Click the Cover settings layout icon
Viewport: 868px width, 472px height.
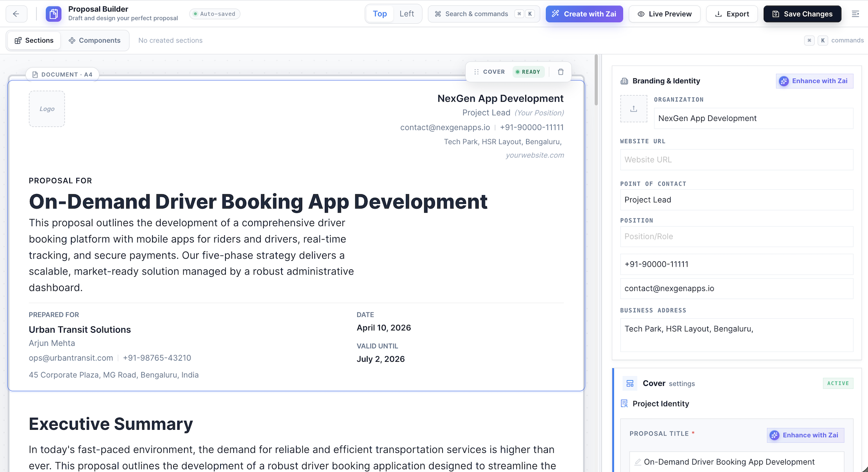point(630,383)
